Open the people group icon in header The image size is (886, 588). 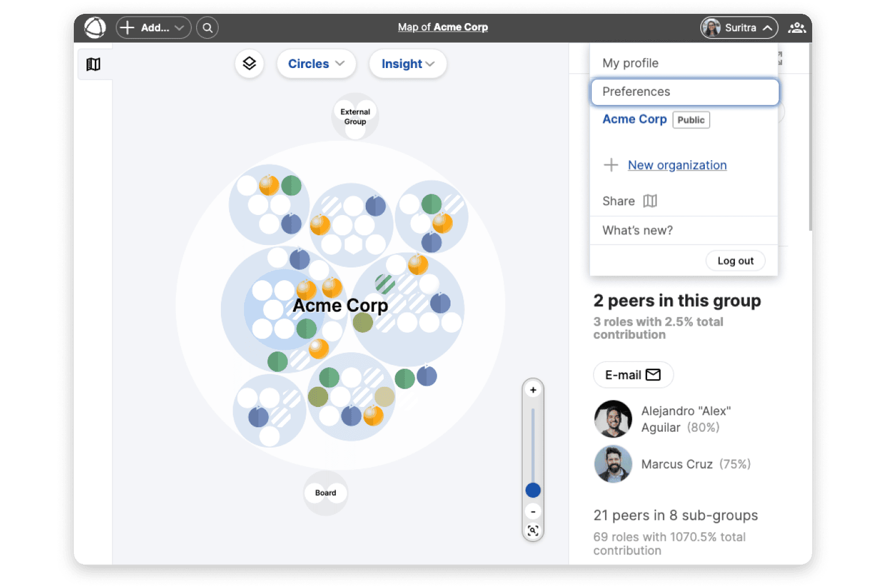pyautogui.click(x=797, y=28)
